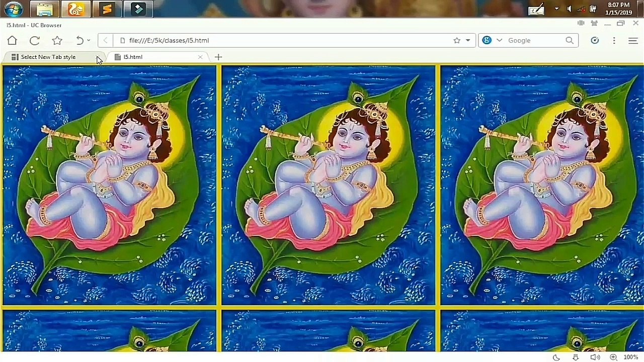The image size is (644, 362).
Task: Click the 100% zoom level text
Action: coord(631,357)
